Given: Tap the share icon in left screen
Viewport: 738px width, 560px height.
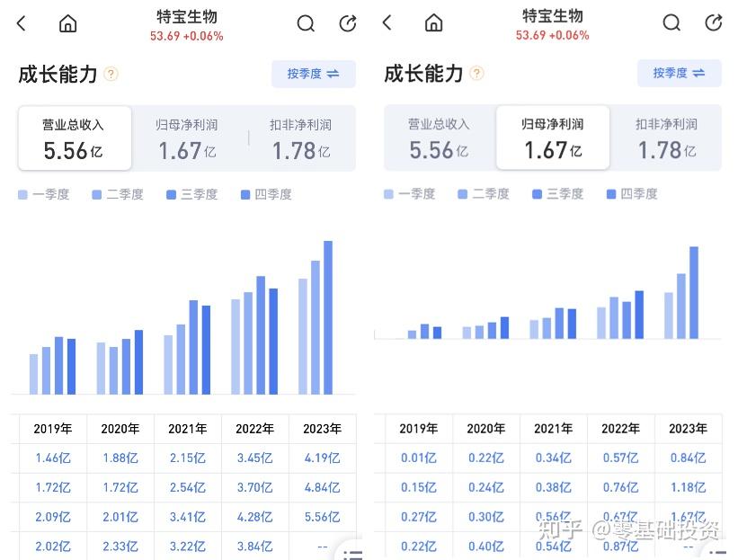Looking at the screenshot, I should tap(348, 23).
